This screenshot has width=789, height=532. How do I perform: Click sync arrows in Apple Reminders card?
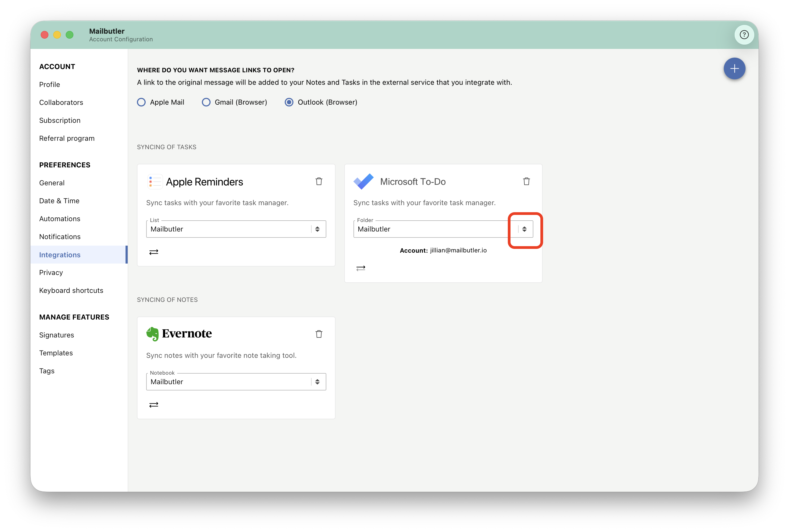click(154, 252)
